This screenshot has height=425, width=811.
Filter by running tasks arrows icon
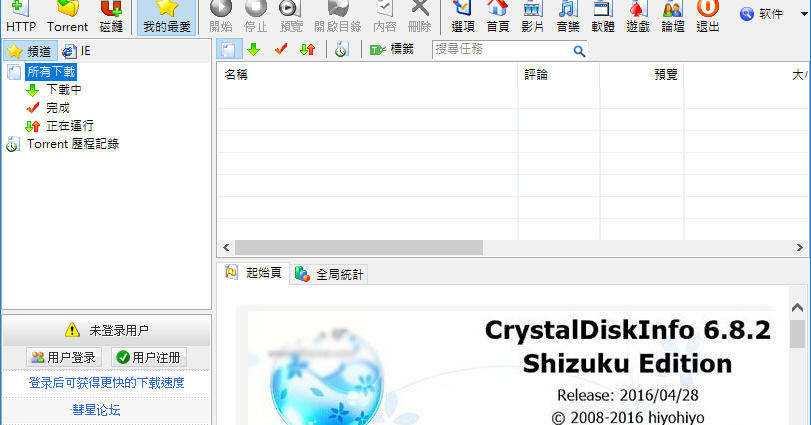pyautogui.click(x=308, y=50)
